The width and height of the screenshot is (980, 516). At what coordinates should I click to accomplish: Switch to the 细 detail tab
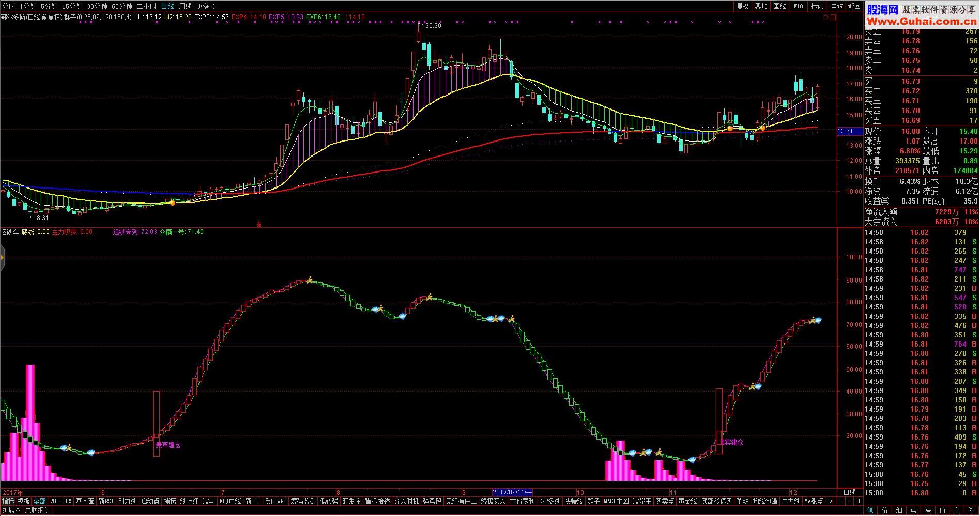(899, 511)
